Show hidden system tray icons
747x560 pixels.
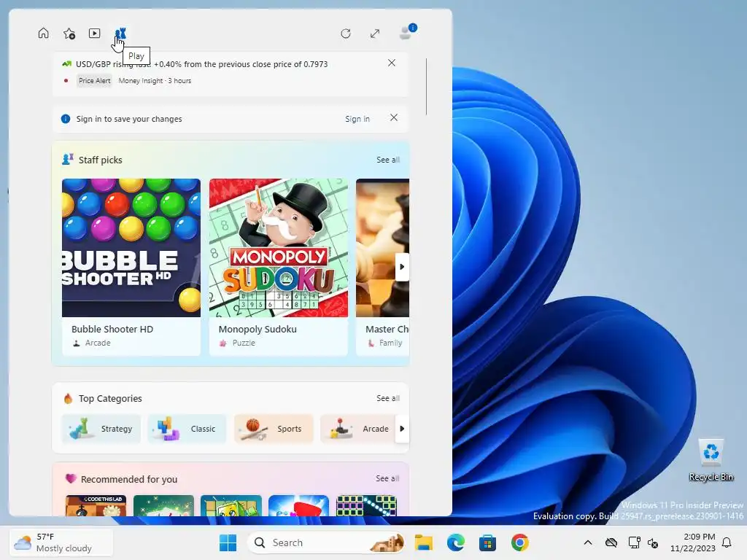pyautogui.click(x=588, y=542)
